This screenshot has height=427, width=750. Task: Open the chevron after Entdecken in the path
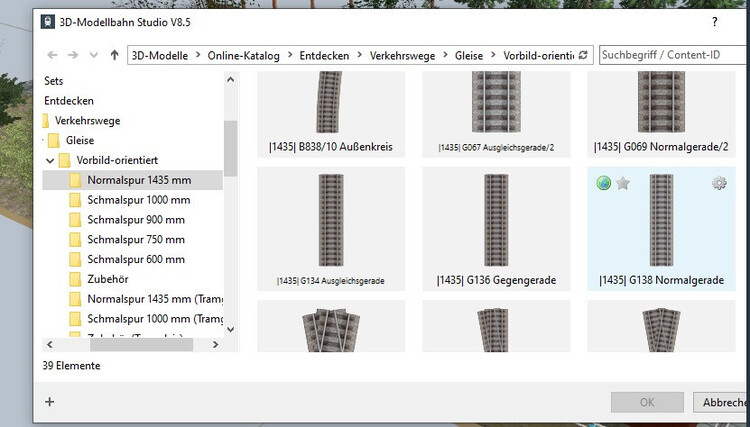[x=359, y=55]
